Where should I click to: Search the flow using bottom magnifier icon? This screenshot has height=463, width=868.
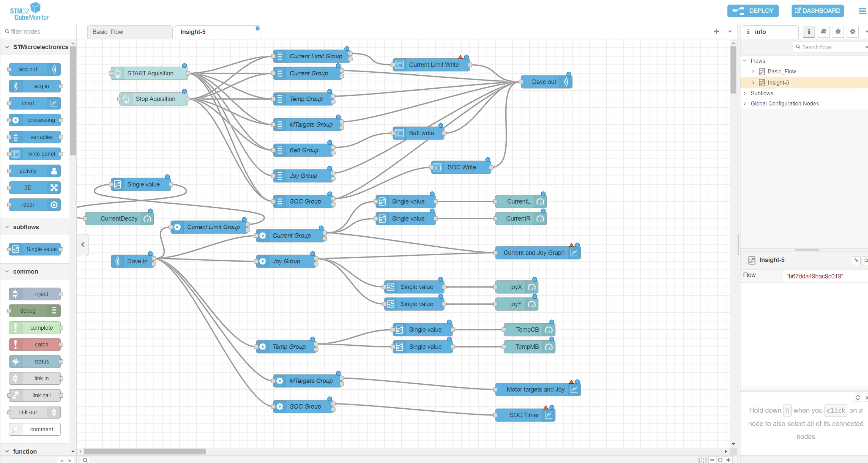tap(85, 460)
